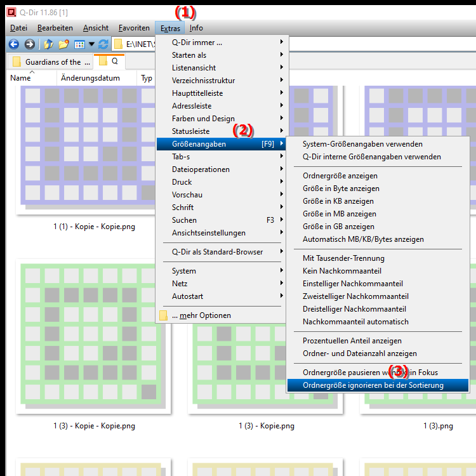Open the view mode dropdown arrow

pyautogui.click(x=91, y=44)
